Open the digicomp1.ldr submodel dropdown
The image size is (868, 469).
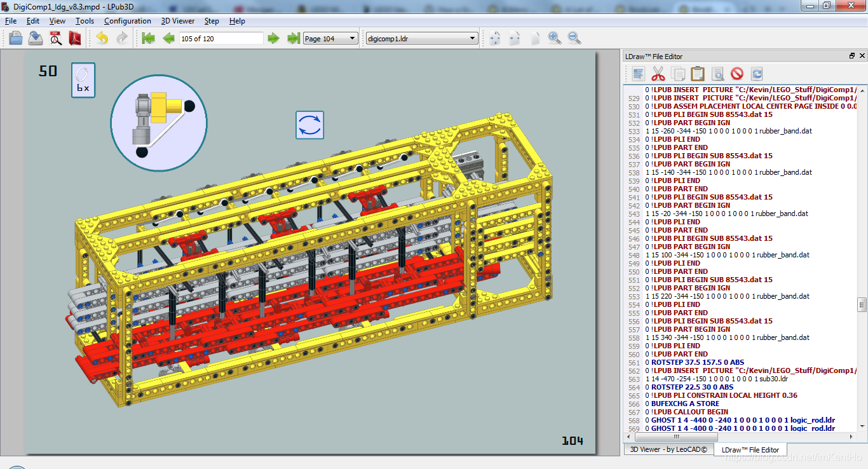(422, 38)
